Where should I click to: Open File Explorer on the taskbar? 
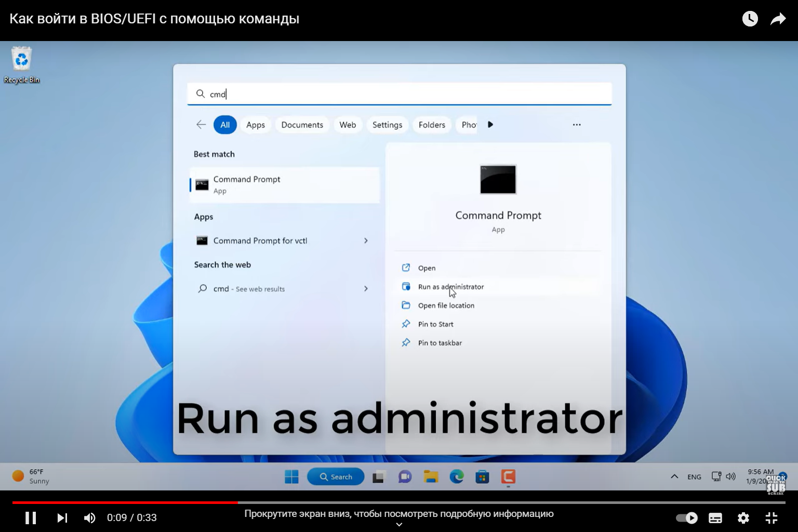(x=431, y=476)
